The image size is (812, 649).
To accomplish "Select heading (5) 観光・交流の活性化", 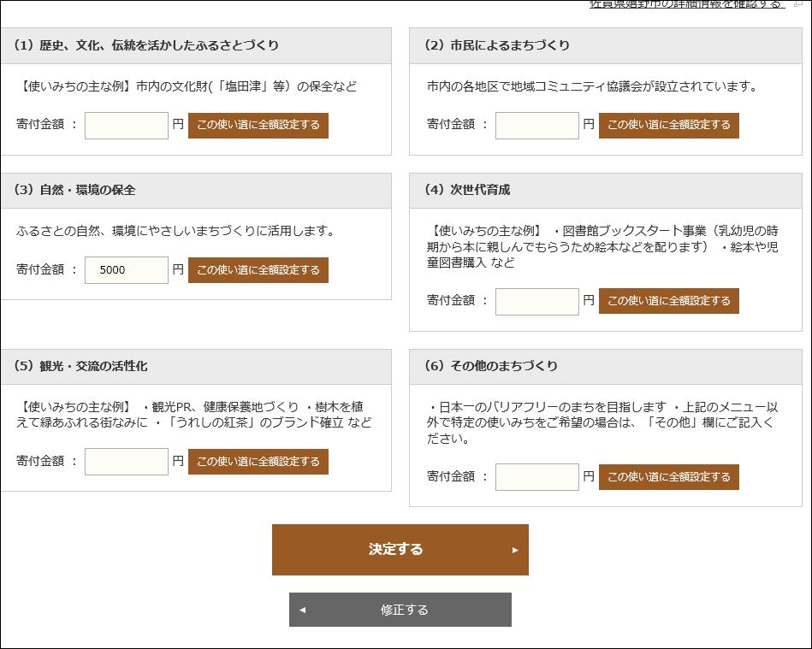I will coord(80,366).
